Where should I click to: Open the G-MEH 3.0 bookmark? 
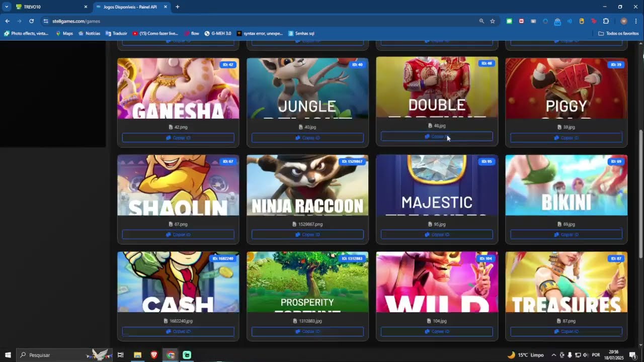(218, 33)
